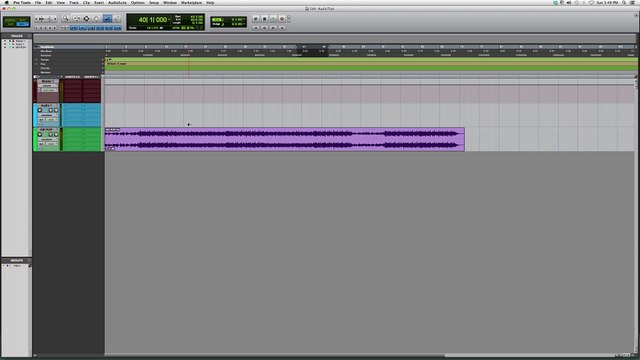Open the Window menu
640x360 pixels.
(x=170, y=2)
